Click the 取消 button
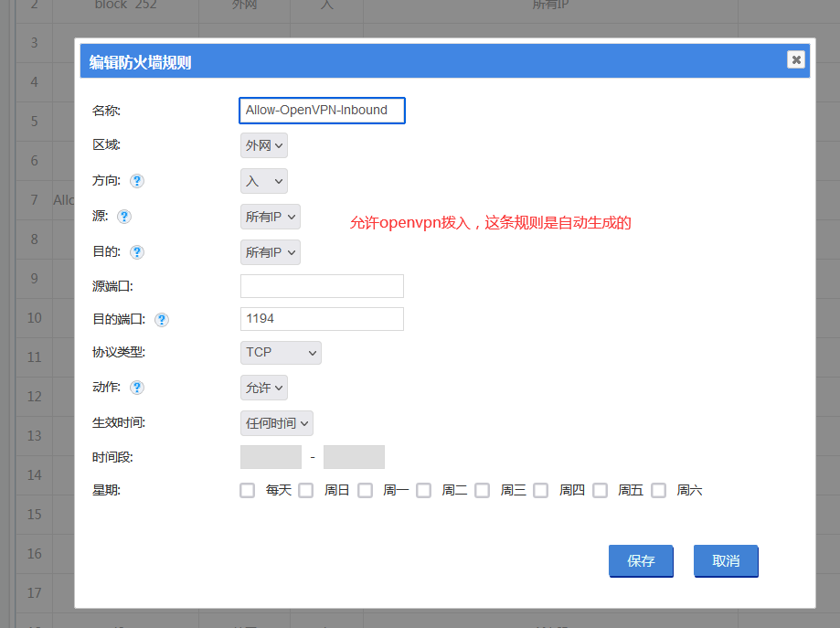This screenshot has height=628, width=840. (726, 561)
